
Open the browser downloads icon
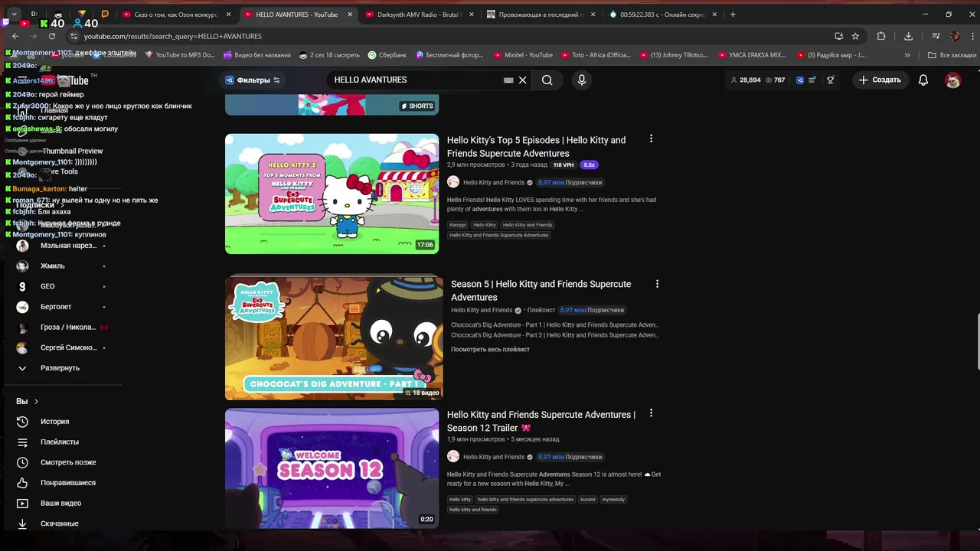pos(908,36)
